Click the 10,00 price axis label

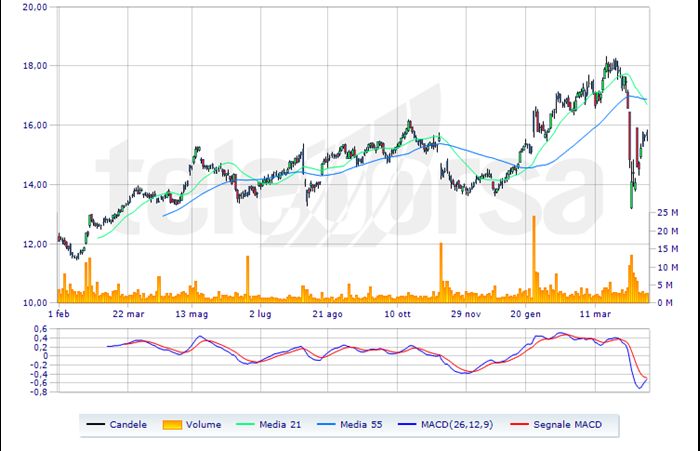35,303
